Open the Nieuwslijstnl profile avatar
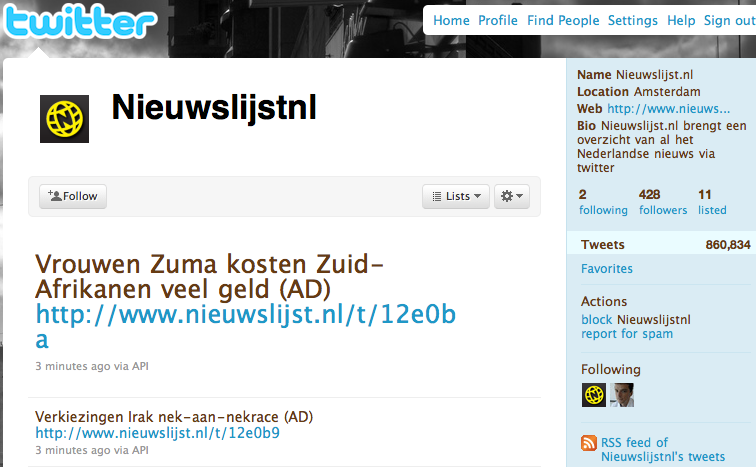 pos(64,119)
